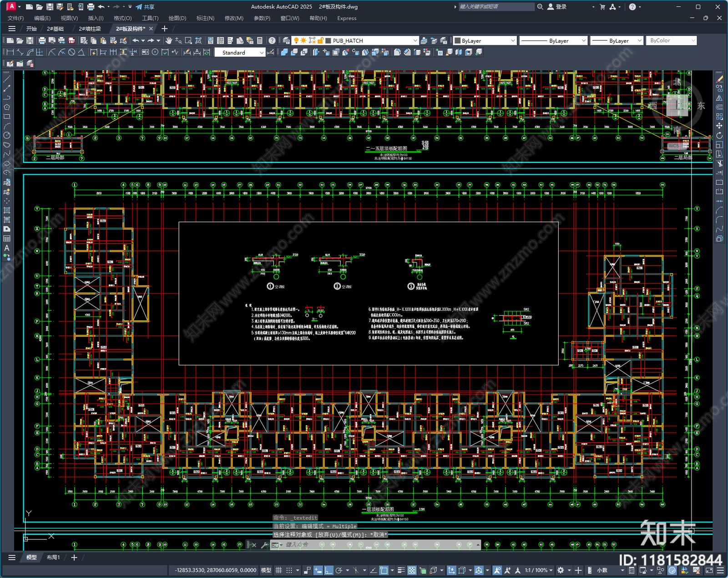Click the Save icon in quick access toolbar
728x578 pixels.
pos(50,7)
